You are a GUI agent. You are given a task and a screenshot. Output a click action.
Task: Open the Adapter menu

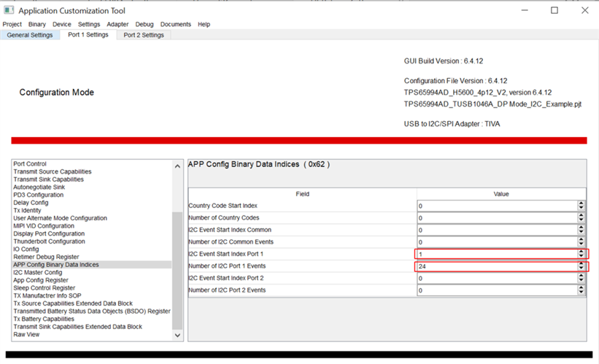[x=117, y=24]
